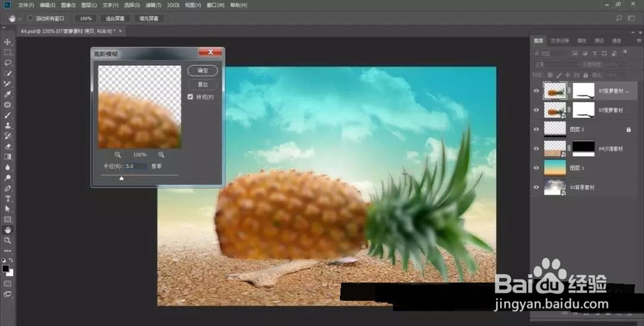Click 确定 in Gaussian Blur dialog

(203, 70)
